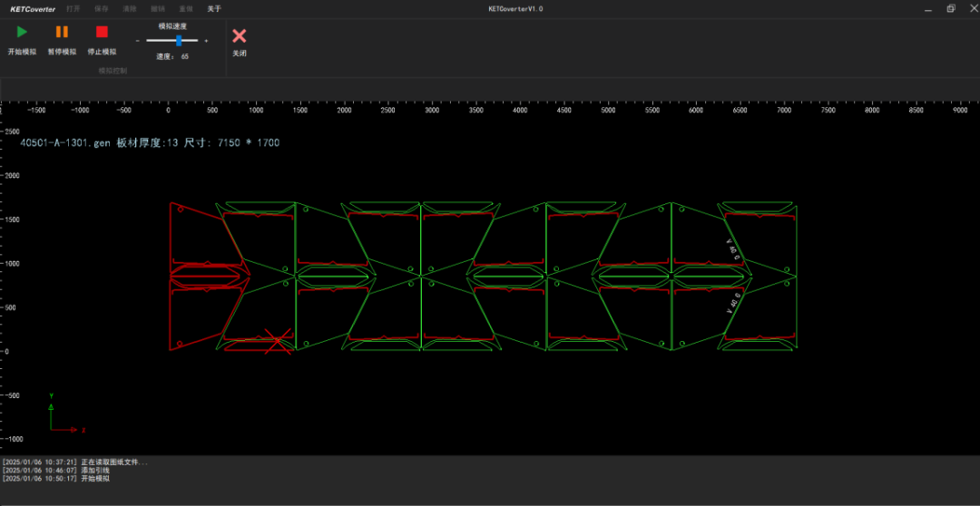Open the 关于 about menu

(x=213, y=9)
